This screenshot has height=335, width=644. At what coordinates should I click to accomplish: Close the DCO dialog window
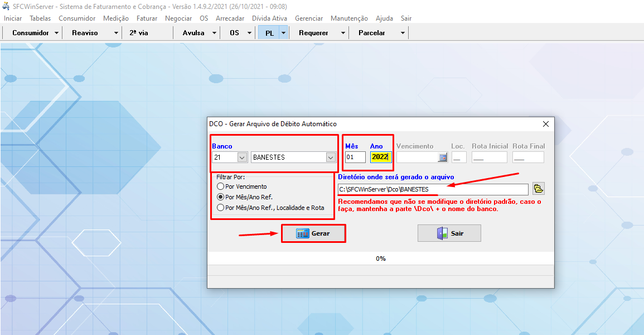pos(546,124)
